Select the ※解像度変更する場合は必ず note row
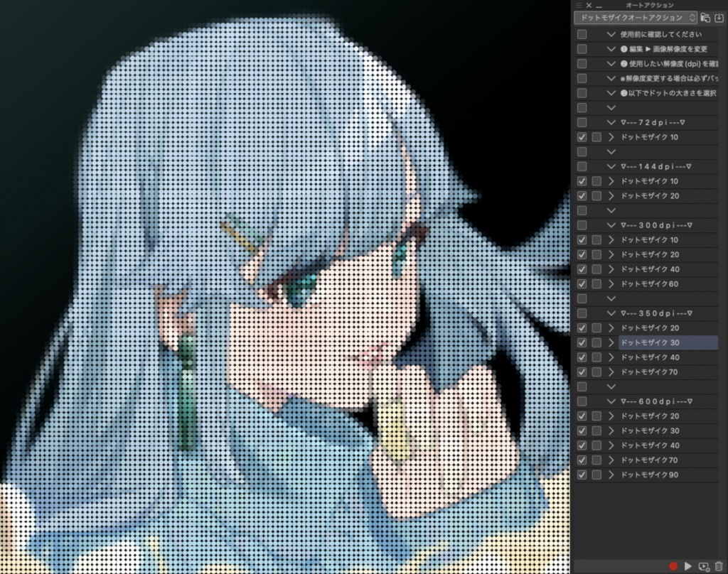The image size is (728, 574). click(x=670, y=78)
